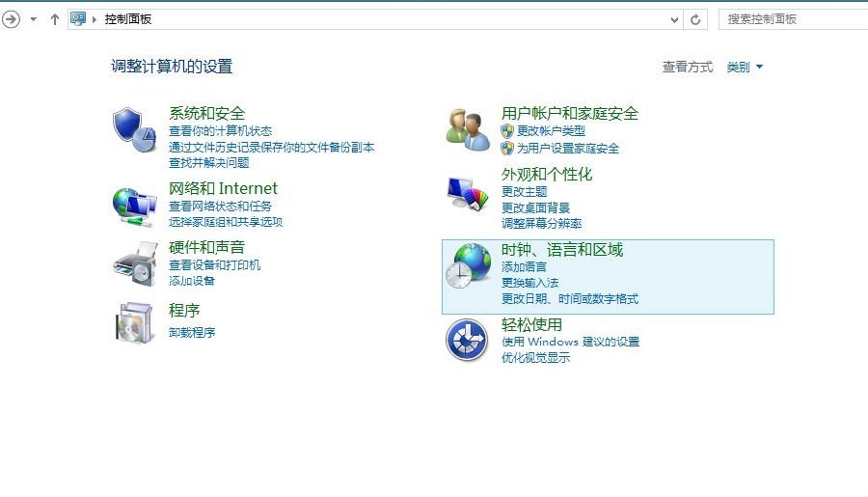Click 卸载程序 link
Image resolution: width=868 pixels, height=497 pixels.
point(192,332)
